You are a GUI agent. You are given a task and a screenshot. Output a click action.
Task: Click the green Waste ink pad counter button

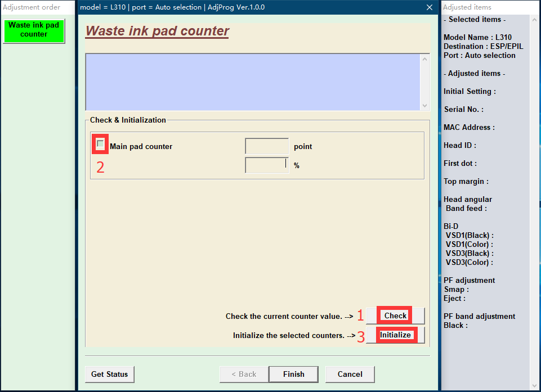[34, 30]
